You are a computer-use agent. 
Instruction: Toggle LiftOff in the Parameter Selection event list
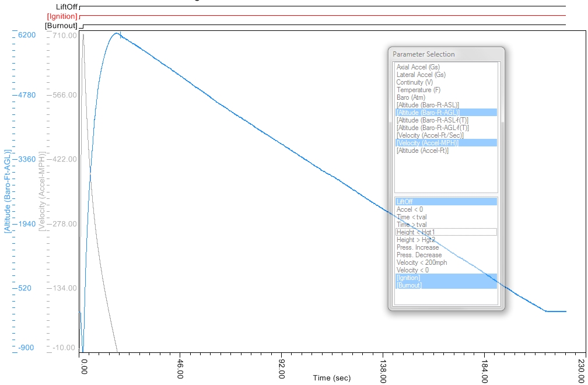(446, 202)
